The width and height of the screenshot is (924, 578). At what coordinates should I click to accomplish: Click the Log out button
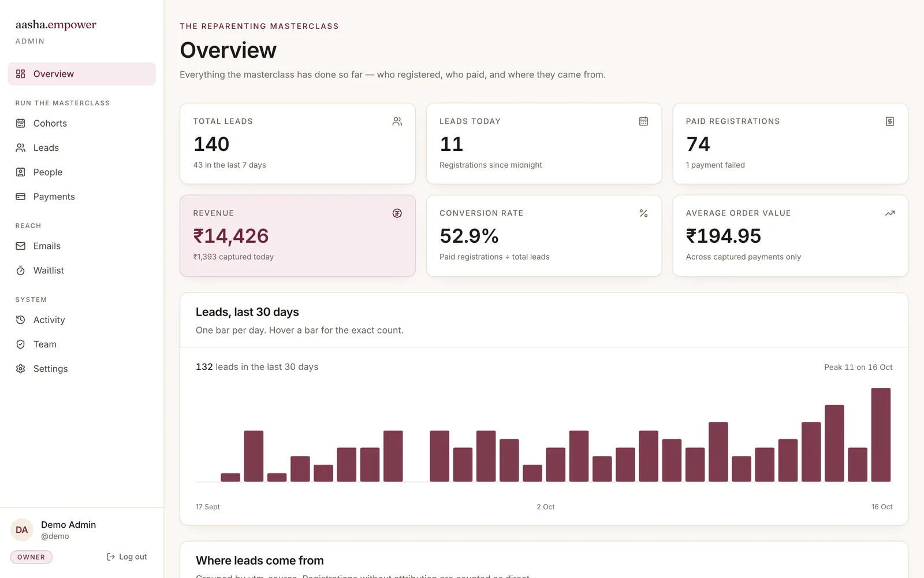point(126,557)
